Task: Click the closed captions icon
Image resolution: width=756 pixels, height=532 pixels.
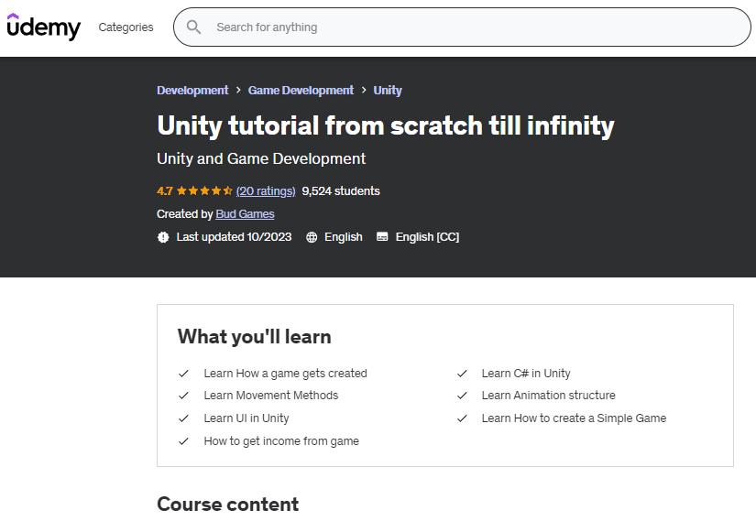Action: click(382, 237)
